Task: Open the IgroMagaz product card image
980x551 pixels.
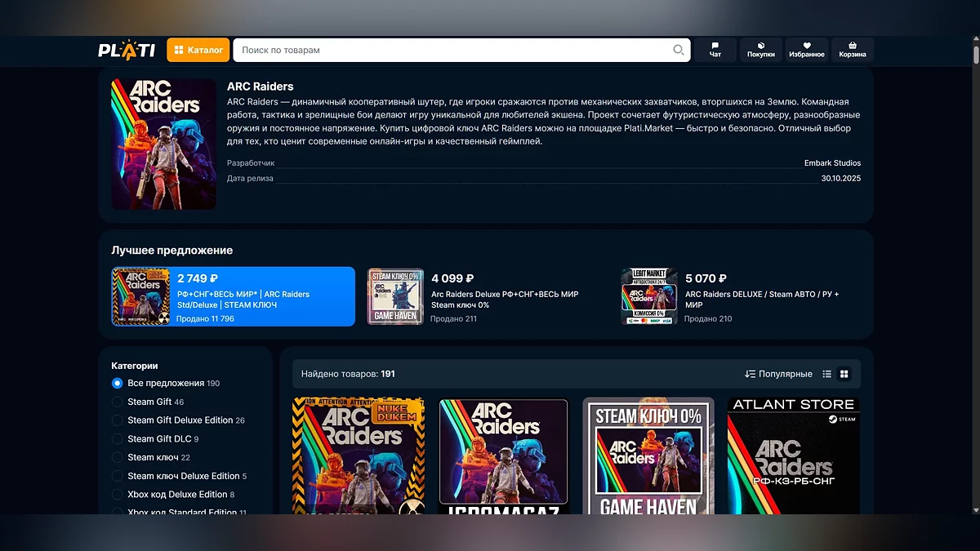Action: (x=503, y=455)
